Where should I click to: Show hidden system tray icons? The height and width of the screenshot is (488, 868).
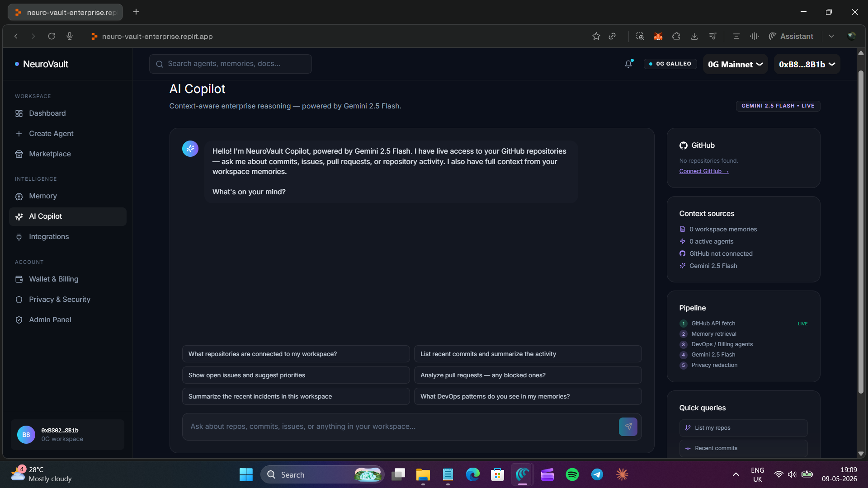coord(736,474)
